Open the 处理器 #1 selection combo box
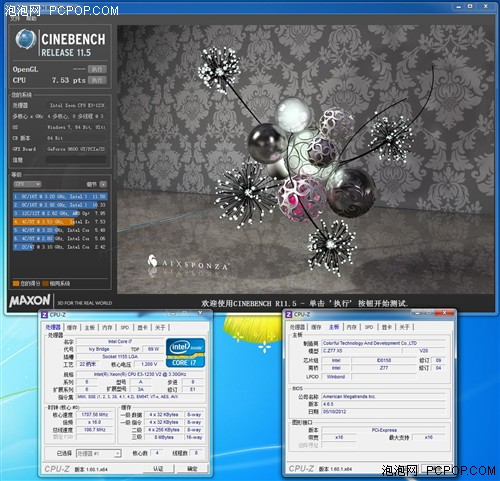500x481 pixels. [98, 454]
